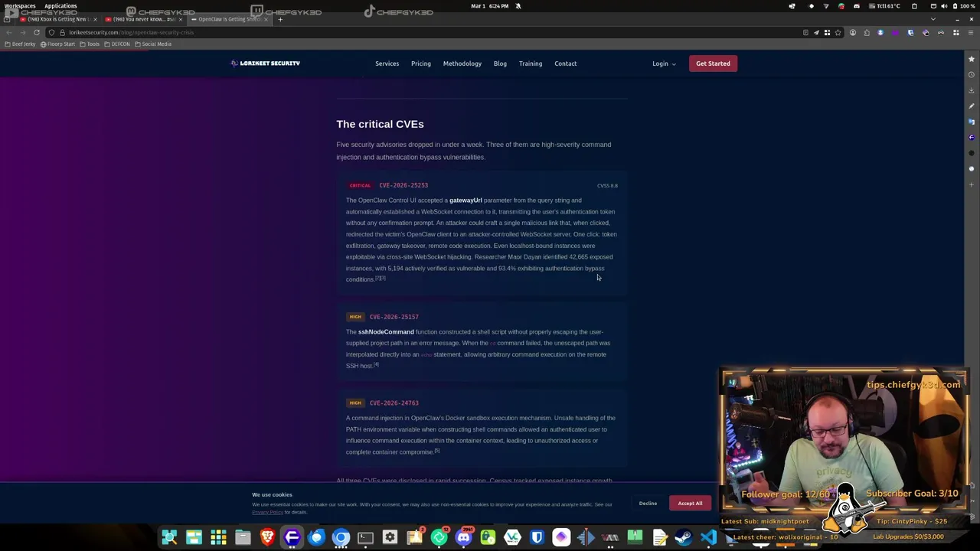Go to the Blog nav item
Viewport: 980px width, 551px height.
(500, 64)
